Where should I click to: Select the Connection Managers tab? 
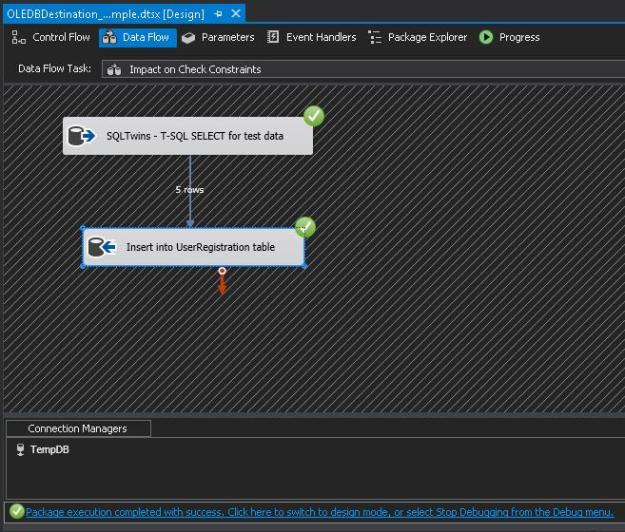(x=77, y=428)
